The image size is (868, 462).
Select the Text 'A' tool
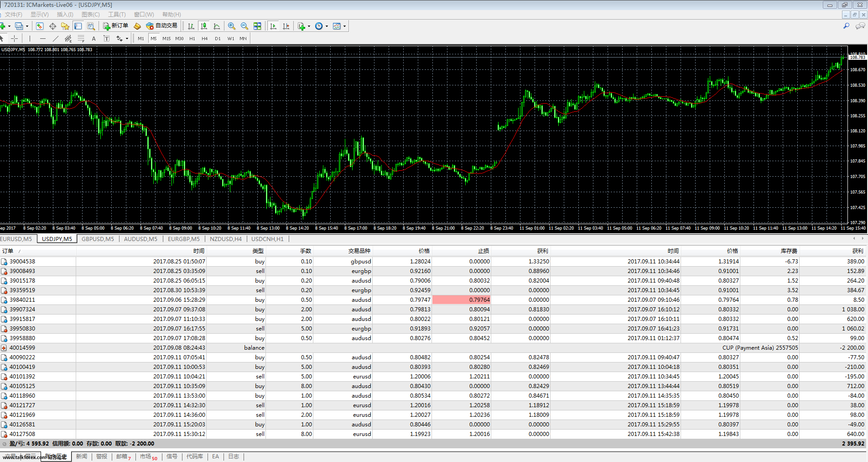[94, 38]
